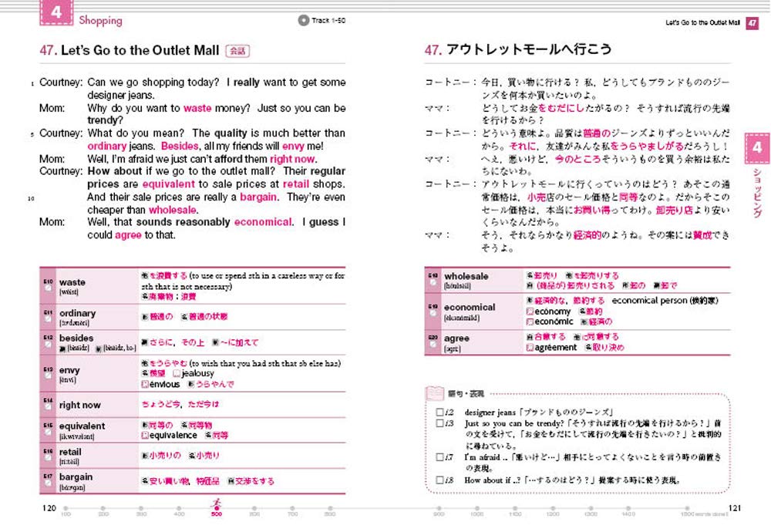Click the 1500 words done marker
The width and height of the screenshot is (771, 532).
coord(687,509)
